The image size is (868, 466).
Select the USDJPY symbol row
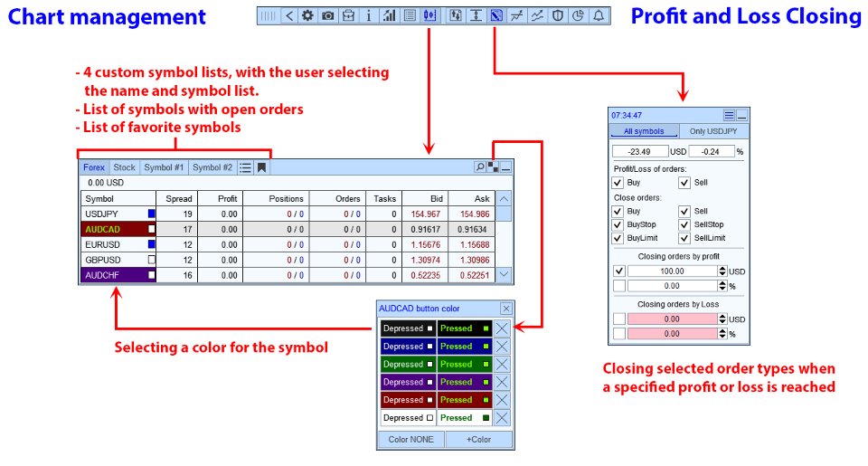click(x=288, y=214)
